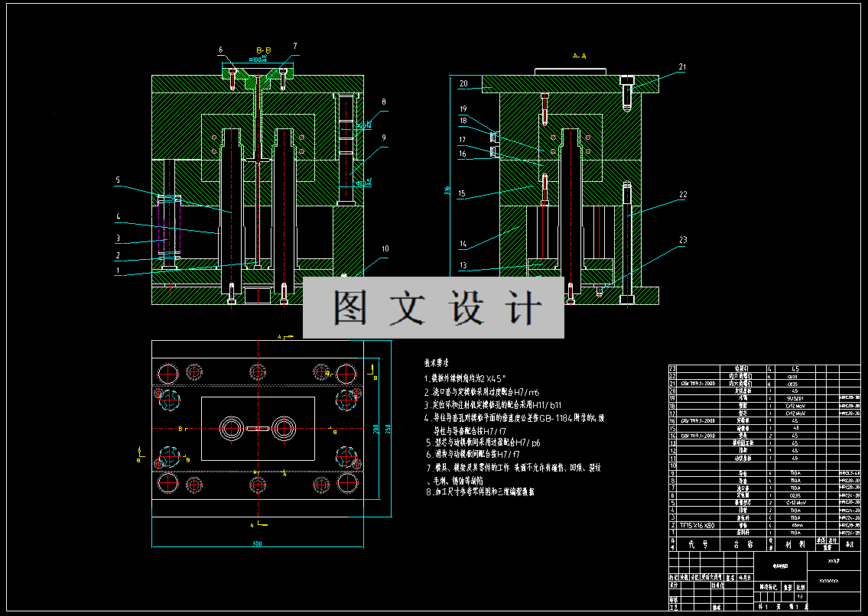Click technical note 2 mentioning H7/m6
The image size is (868, 616).
click(x=482, y=392)
